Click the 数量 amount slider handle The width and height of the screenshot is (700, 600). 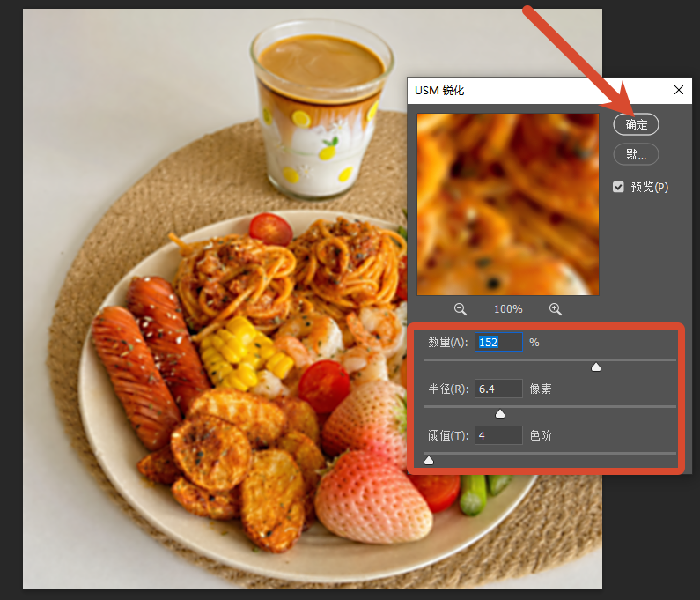click(596, 367)
